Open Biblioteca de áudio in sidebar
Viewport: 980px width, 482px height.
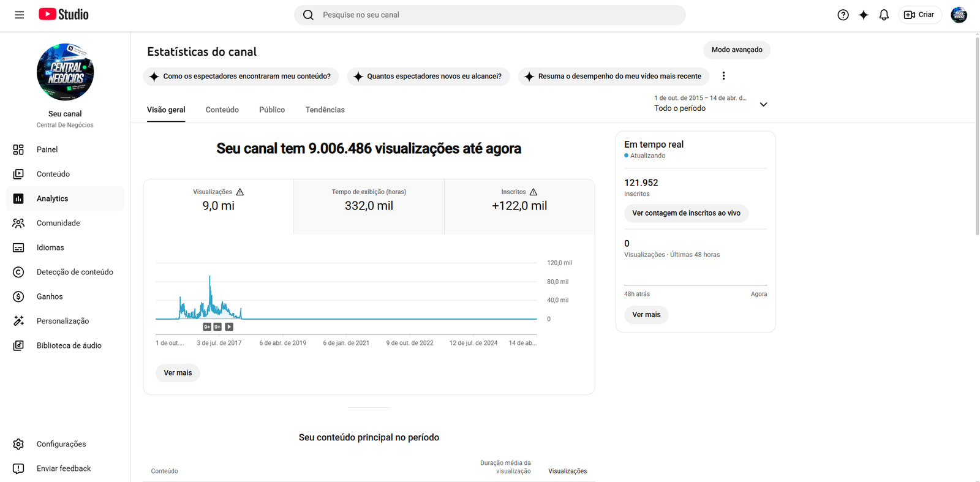click(69, 345)
